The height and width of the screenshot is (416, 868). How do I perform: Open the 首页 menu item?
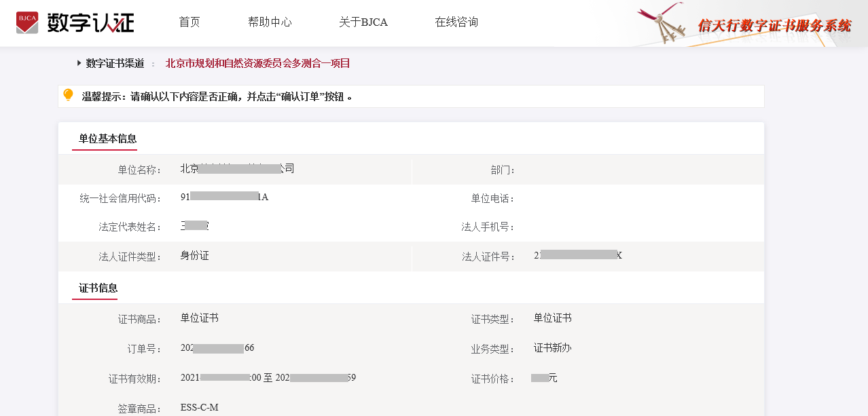point(189,22)
